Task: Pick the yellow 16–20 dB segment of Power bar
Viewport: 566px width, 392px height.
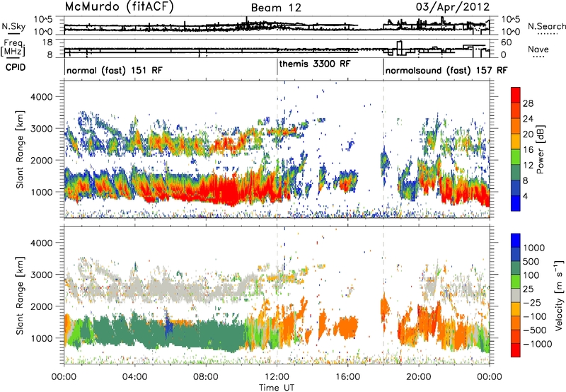Action: coord(516,142)
